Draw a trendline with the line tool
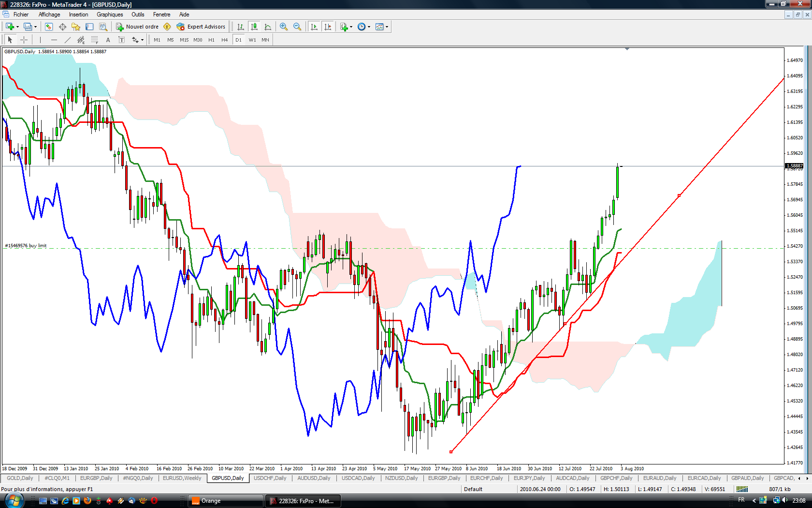Viewport: 812px width, 508px height. pos(68,40)
